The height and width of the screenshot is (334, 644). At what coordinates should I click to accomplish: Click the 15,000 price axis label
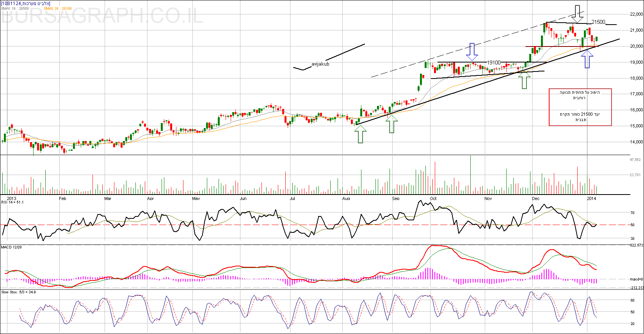(x=636, y=126)
